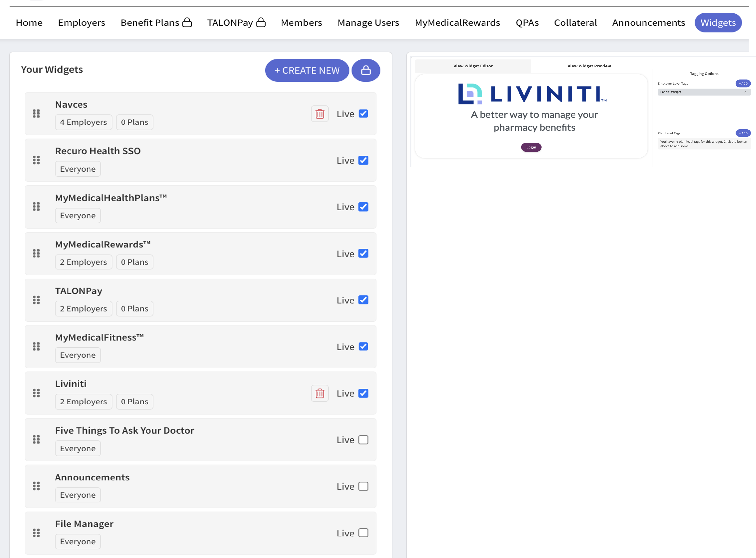Click the Liviniti widget trash icon
This screenshot has width=756, height=558.
pos(320,393)
